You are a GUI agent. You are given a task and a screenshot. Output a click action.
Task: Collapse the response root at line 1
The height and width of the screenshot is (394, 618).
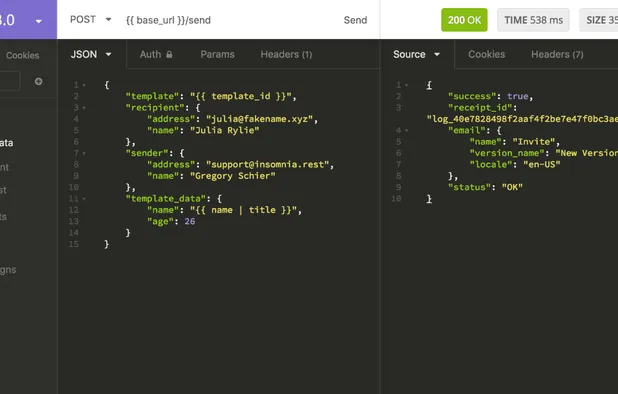406,85
